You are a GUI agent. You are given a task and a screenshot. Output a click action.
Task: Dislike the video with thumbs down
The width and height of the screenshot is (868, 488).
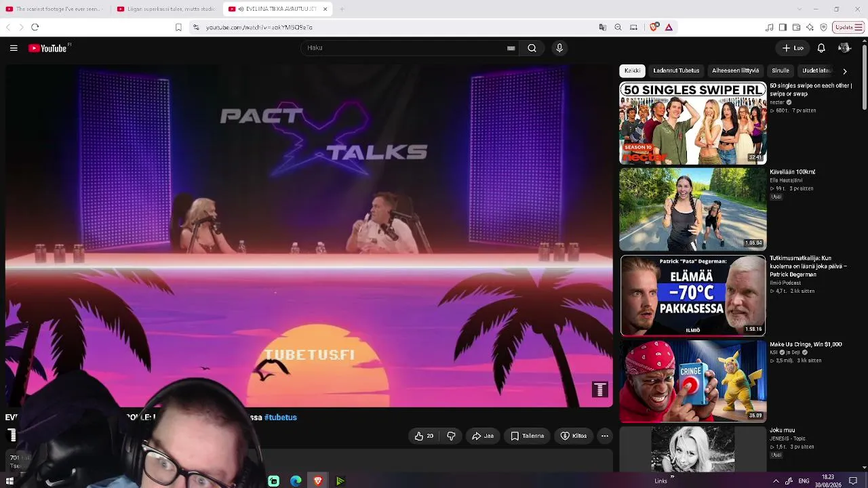[451, 436]
